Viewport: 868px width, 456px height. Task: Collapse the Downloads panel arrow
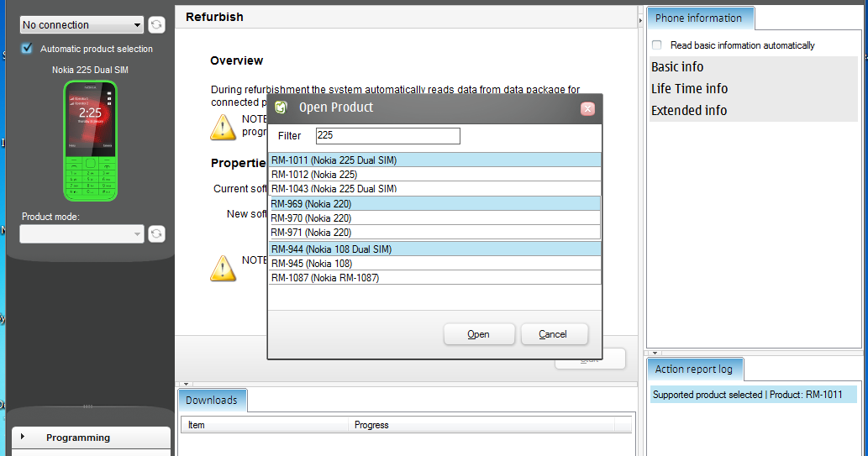pos(186,384)
